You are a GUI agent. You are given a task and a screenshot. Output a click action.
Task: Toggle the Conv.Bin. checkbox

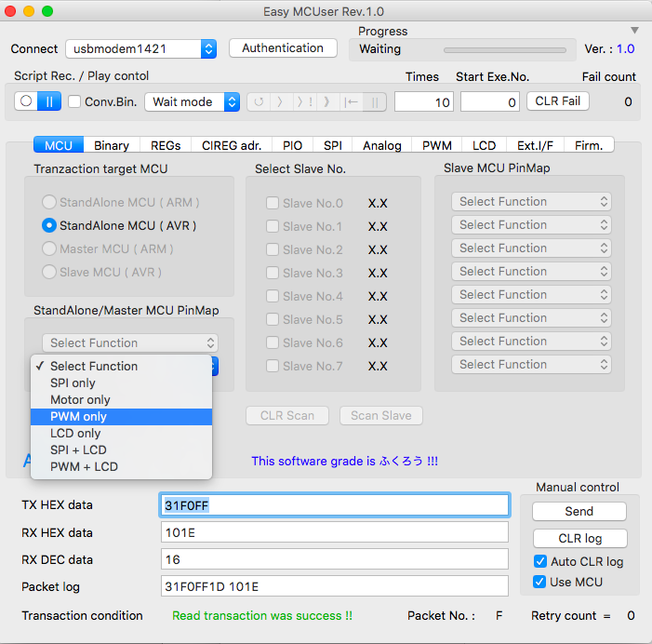point(74,101)
